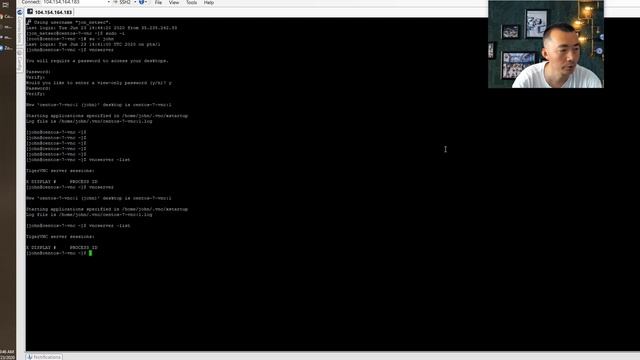Open the Config side panel tab

(20, 60)
